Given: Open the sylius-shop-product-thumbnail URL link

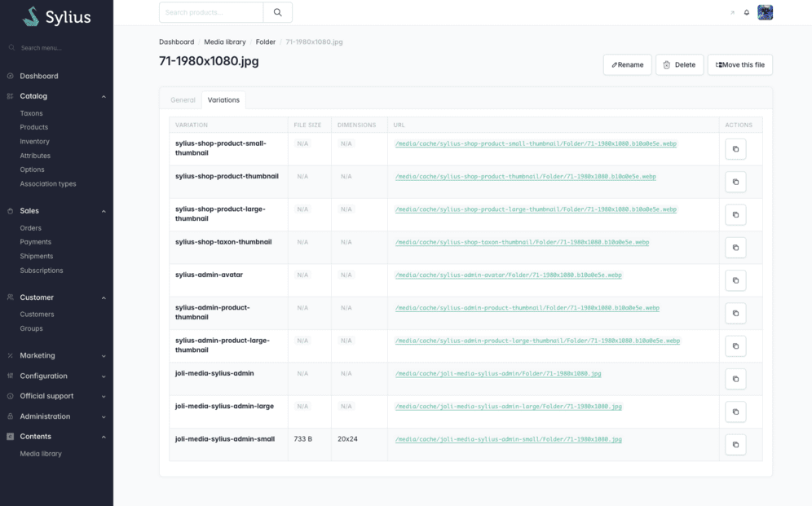Looking at the screenshot, I should click(526, 177).
